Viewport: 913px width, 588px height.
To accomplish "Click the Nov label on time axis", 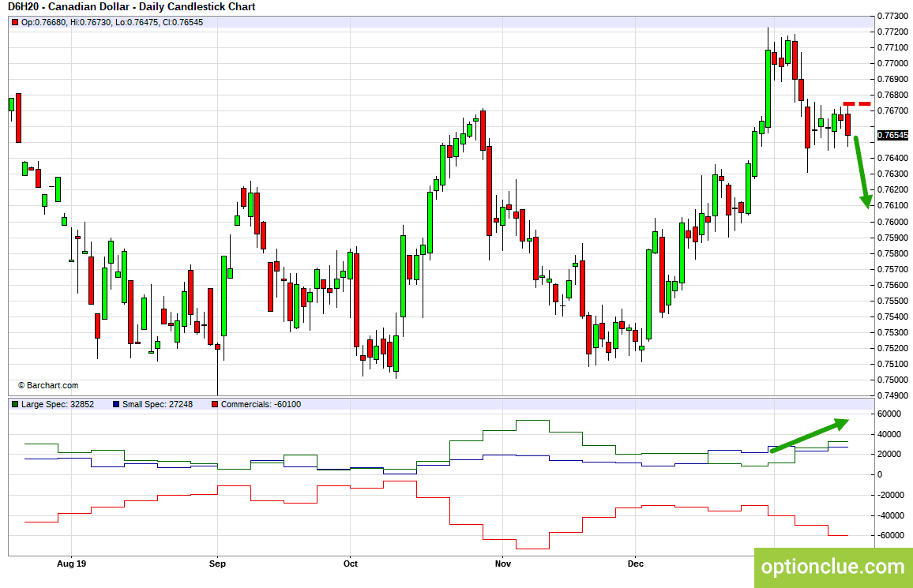I will [x=502, y=564].
